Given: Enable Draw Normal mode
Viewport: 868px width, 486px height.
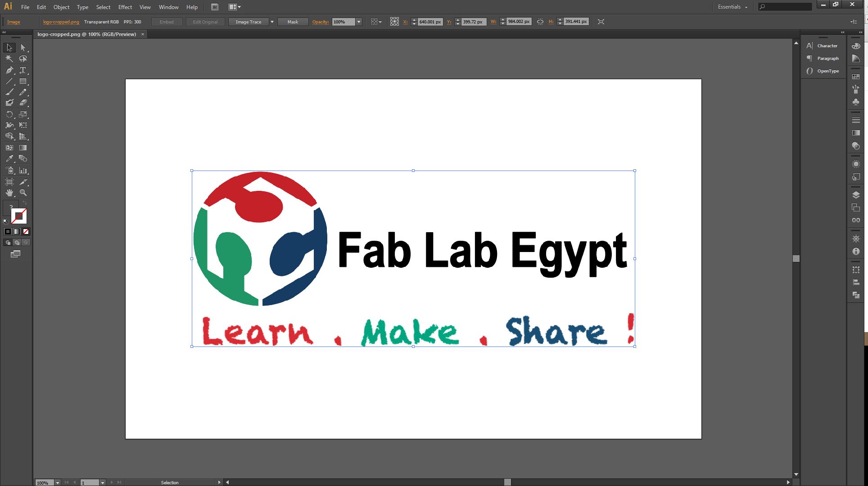Looking at the screenshot, I should pyautogui.click(x=8, y=243).
